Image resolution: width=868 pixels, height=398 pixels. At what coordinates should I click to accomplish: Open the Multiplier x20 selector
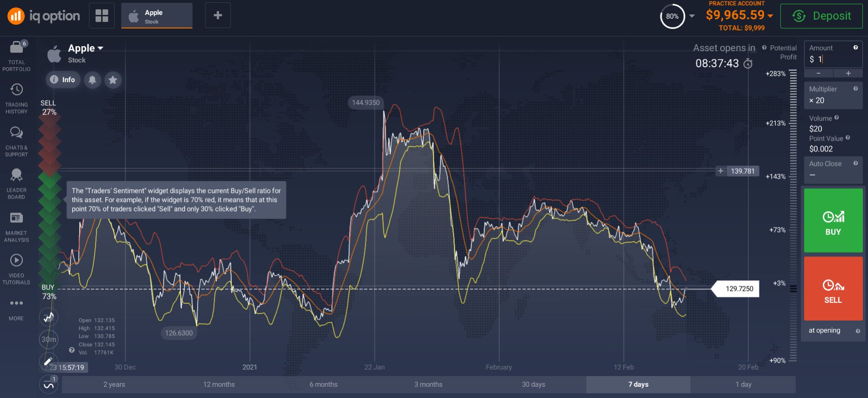tap(833, 96)
